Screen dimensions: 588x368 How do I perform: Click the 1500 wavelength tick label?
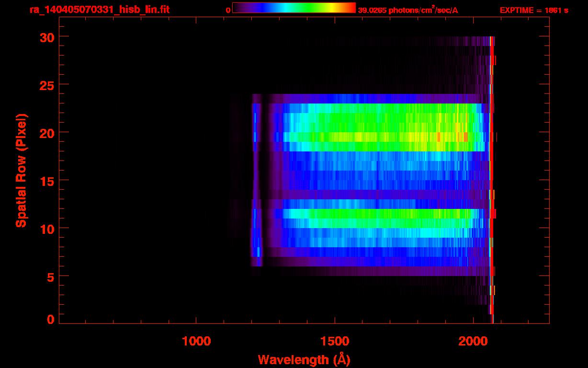[x=335, y=341]
